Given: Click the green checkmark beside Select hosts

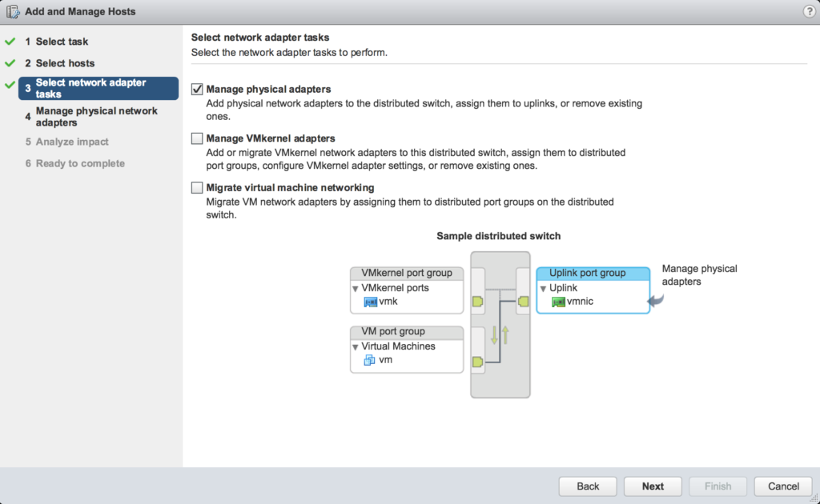Looking at the screenshot, I should pos(10,63).
